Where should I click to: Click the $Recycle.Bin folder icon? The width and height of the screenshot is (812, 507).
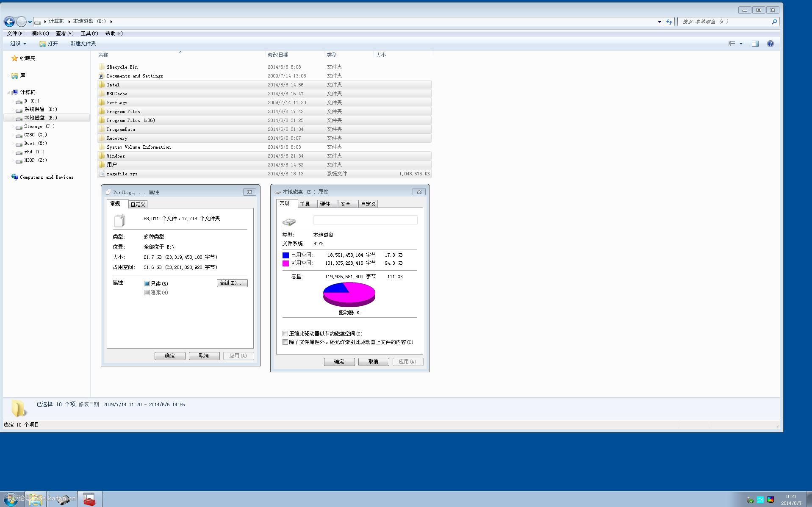point(102,67)
